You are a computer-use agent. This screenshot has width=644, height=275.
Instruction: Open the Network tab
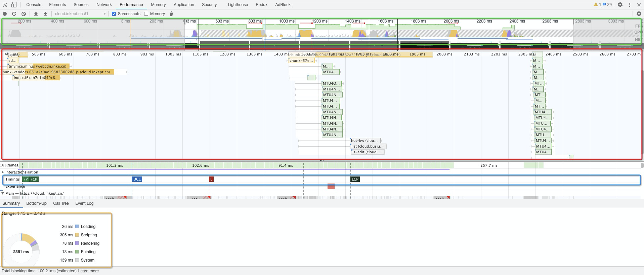[104, 5]
